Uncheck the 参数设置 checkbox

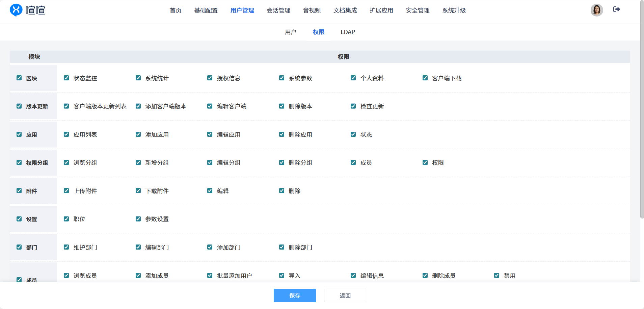tap(138, 219)
